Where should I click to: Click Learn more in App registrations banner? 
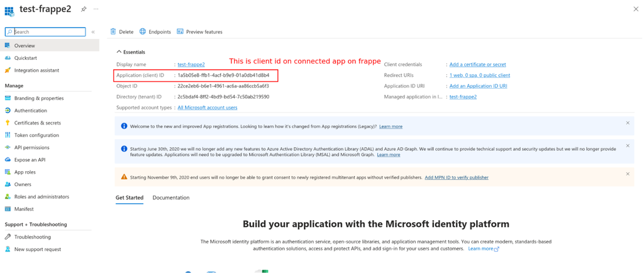(x=391, y=126)
